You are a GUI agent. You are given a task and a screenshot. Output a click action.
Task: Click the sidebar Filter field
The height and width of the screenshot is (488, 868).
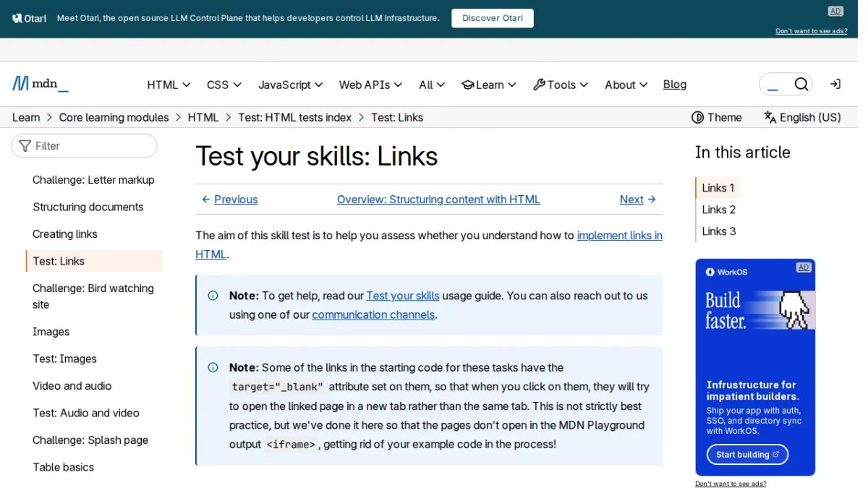pyautogui.click(x=84, y=146)
